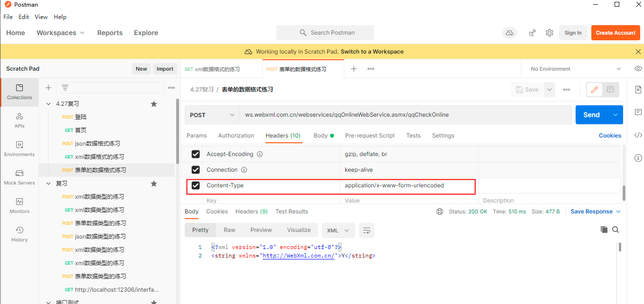The width and height of the screenshot is (644, 304).
Task: Open the Collections sidebar panel
Action: pos(19,92)
